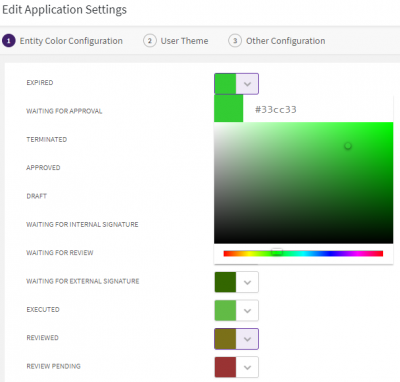Click the hex color field #33cc33
Image resolution: width=400 pixels, height=382 pixels.
point(276,110)
